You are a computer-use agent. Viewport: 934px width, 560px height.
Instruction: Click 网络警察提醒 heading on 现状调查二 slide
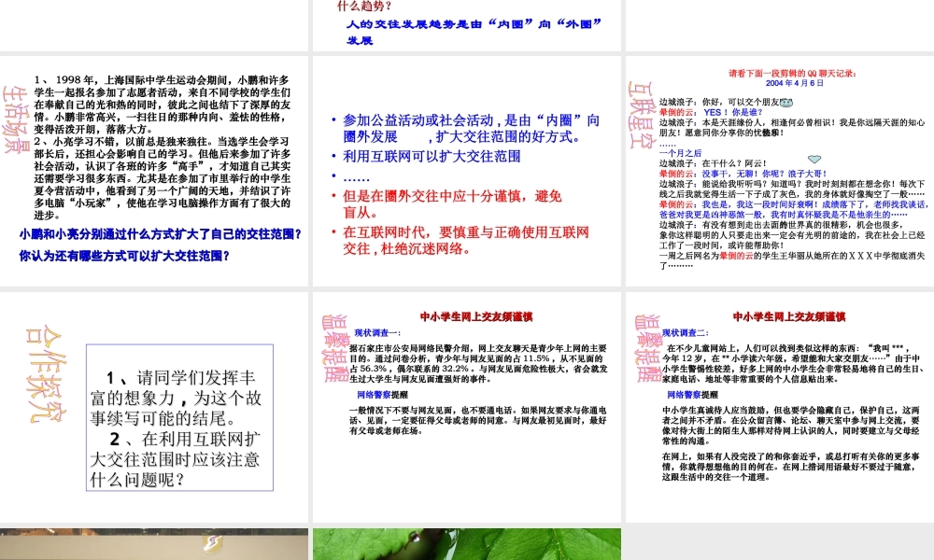point(692,395)
